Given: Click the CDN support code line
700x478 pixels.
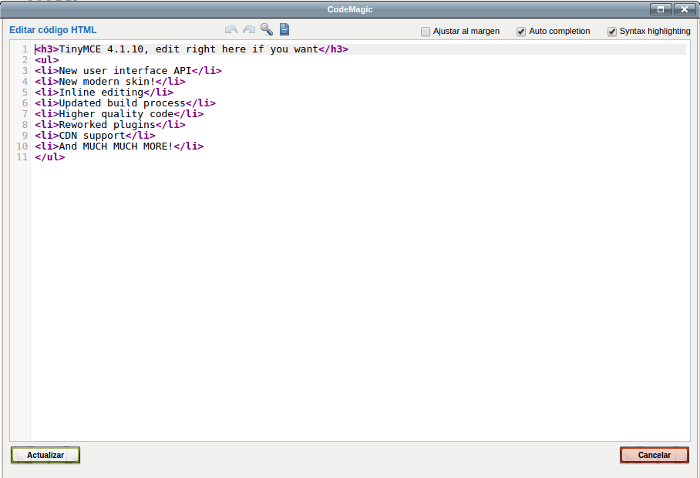Looking at the screenshot, I should click(95, 135).
